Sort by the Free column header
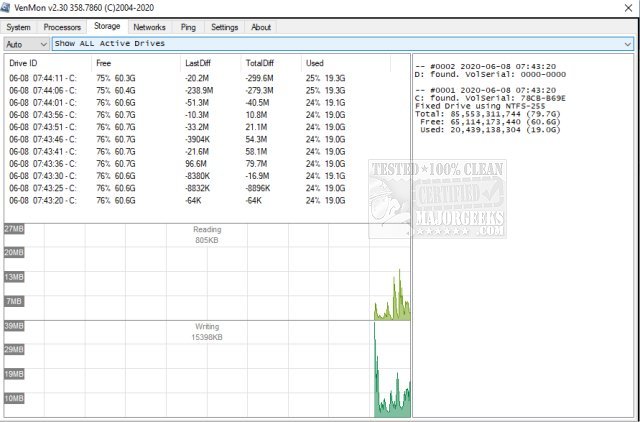 pyautogui.click(x=136, y=63)
